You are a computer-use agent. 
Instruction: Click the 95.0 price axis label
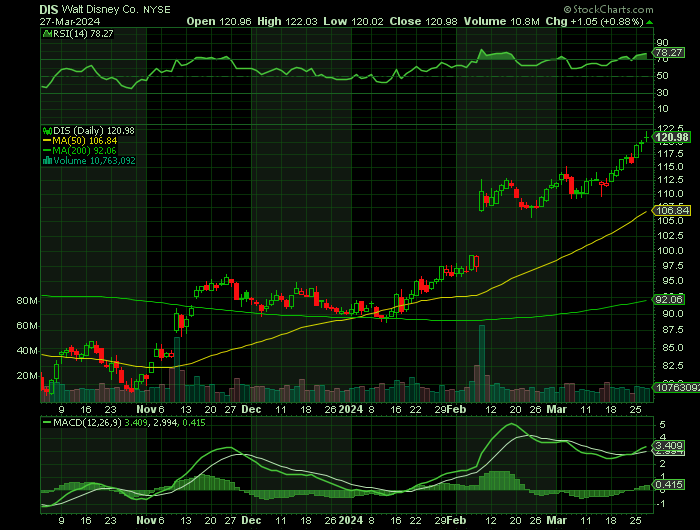point(673,281)
